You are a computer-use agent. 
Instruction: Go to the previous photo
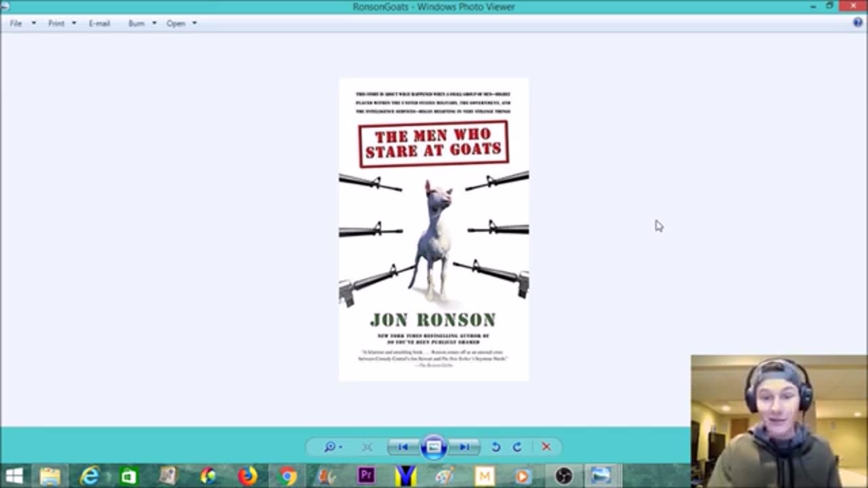click(403, 447)
